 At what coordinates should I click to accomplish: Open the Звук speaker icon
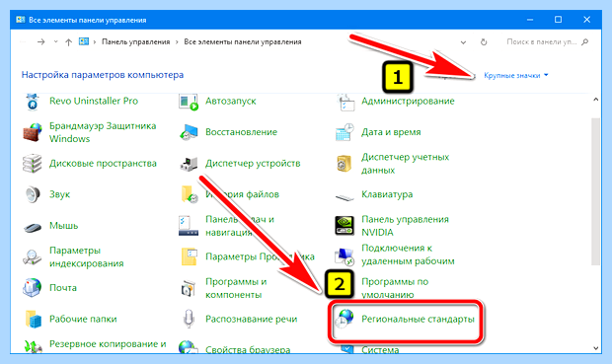pos(33,194)
